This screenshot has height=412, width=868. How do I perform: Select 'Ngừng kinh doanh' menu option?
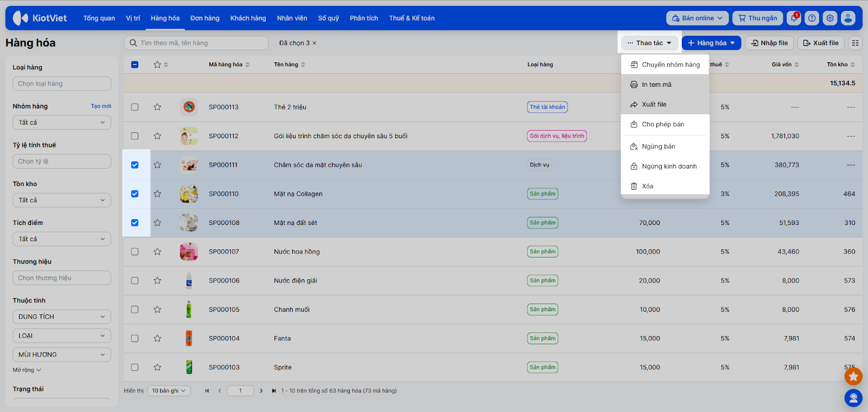(x=665, y=166)
